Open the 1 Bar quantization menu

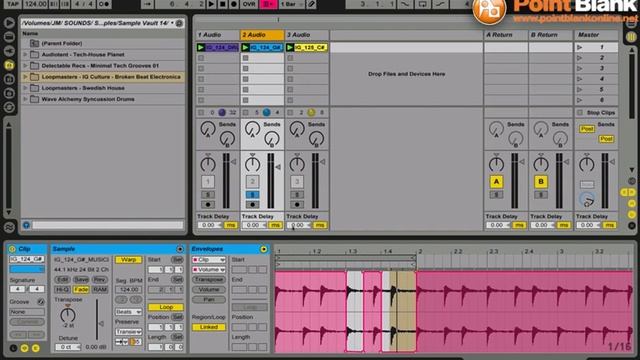click(x=292, y=4)
